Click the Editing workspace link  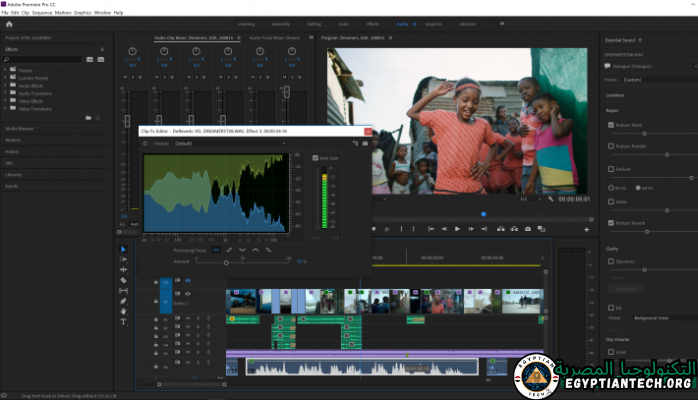(x=314, y=23)
